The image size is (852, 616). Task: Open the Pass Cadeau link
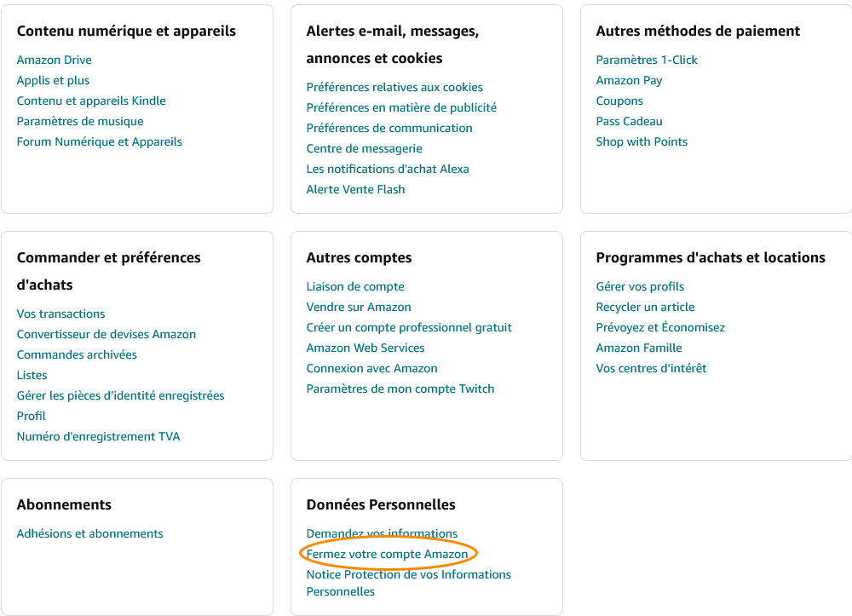pos(629,121)
